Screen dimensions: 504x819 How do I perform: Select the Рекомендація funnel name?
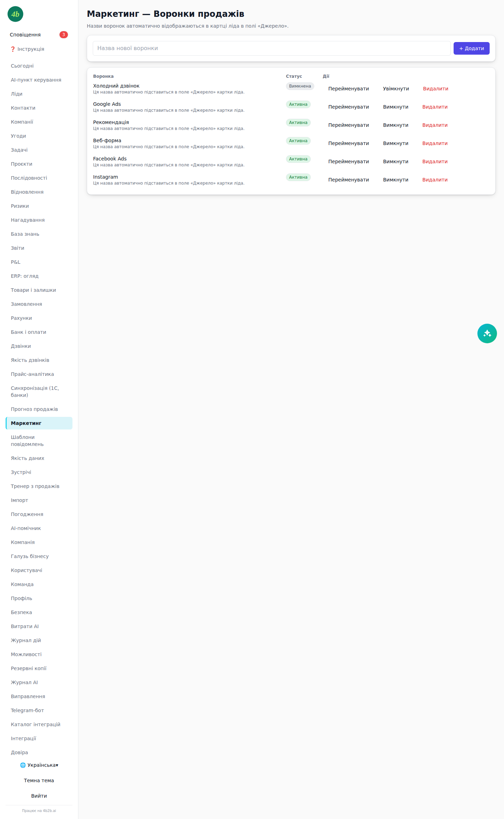[x=111, y=122]
